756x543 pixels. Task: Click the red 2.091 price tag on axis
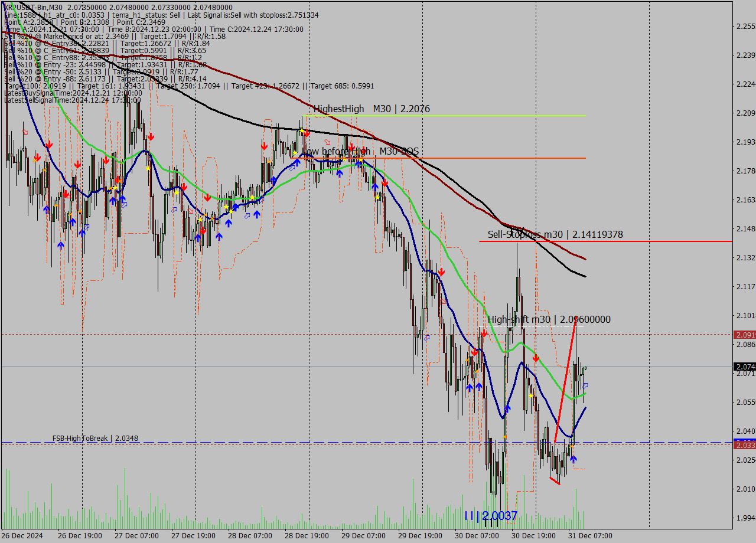point(744,335)
